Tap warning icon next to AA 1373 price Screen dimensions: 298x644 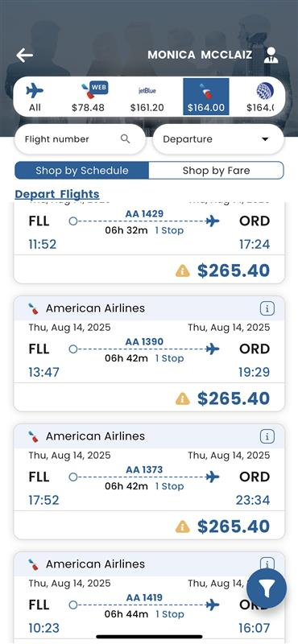(183, 526)
